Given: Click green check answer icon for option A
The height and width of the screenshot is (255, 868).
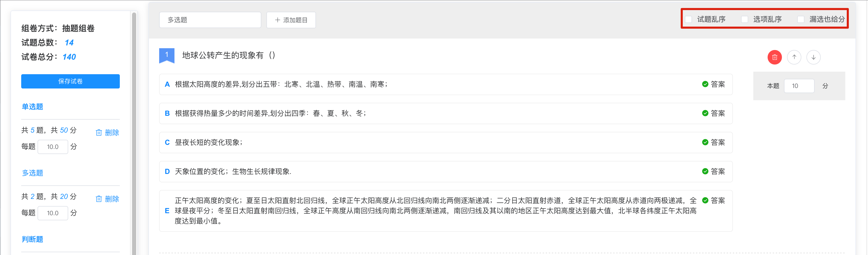Looking at the screenshot, I should (x=705, y=84).
